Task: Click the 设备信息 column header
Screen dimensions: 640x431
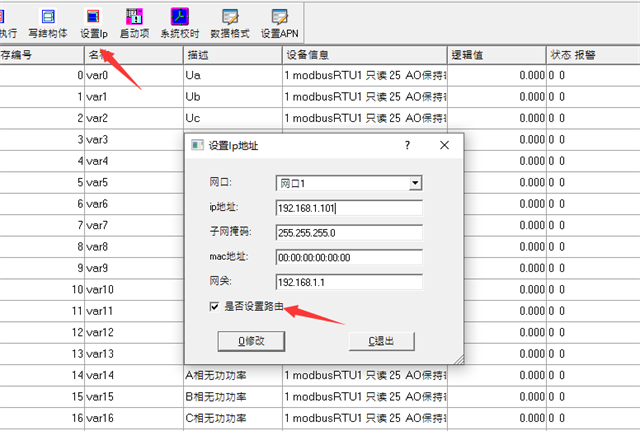Action: [x=365, y=55]
